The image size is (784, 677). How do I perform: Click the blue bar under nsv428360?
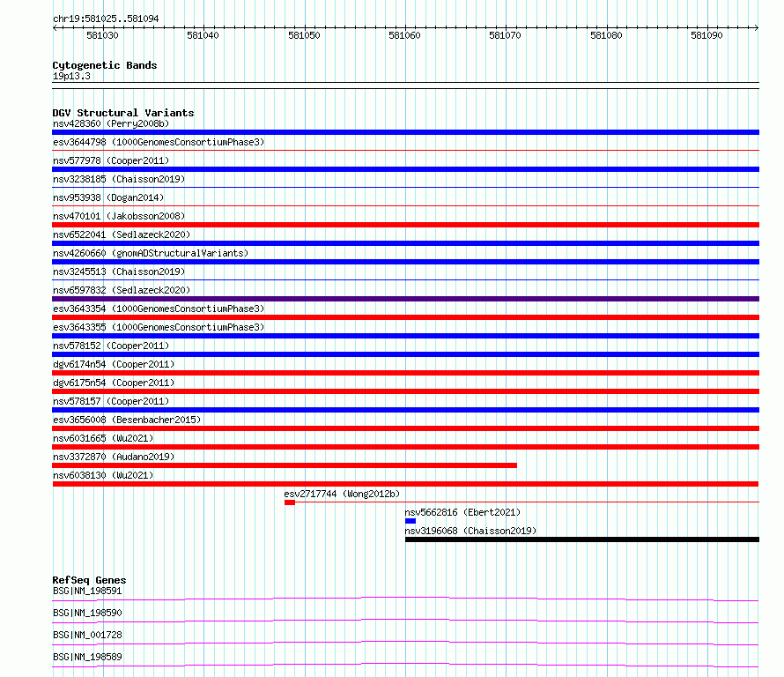[405, 132]
